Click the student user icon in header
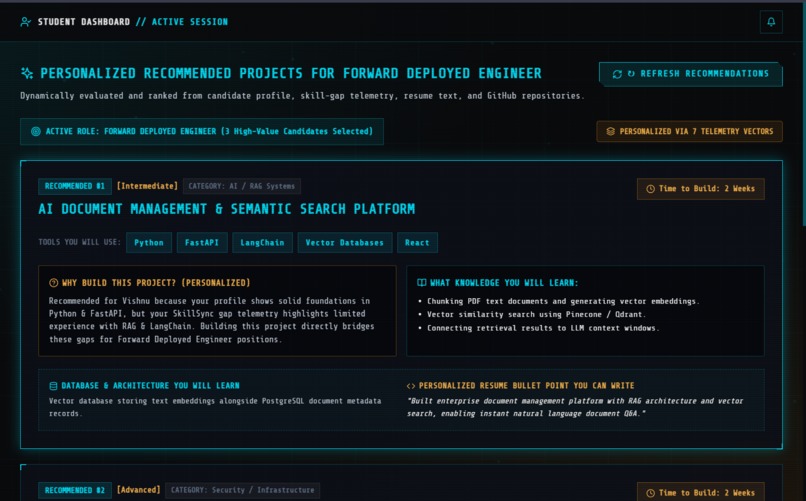Viewport: 806px width, 501px height. coord(25,22)
